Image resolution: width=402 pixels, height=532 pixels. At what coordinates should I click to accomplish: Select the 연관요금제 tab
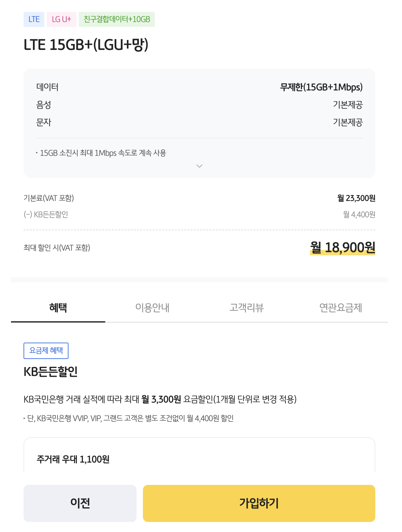tap(341, 307)
